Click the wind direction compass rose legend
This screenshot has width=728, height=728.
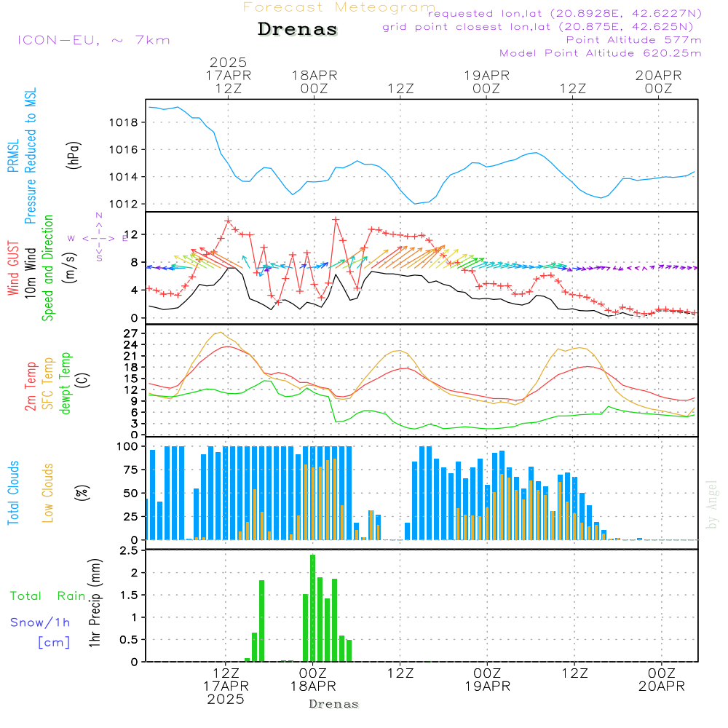pyautogui.click(x=99, y=238)
